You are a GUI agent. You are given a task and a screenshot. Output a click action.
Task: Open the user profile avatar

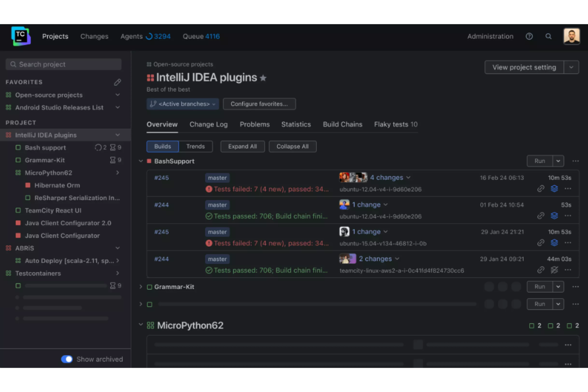click(x=571, y=37)
